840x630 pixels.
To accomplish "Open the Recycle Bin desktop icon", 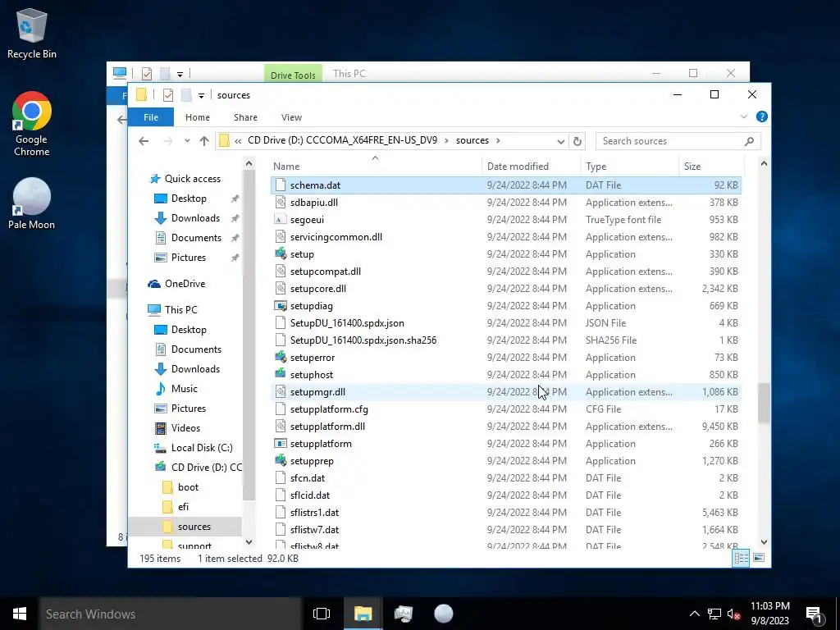I will 32,33.
